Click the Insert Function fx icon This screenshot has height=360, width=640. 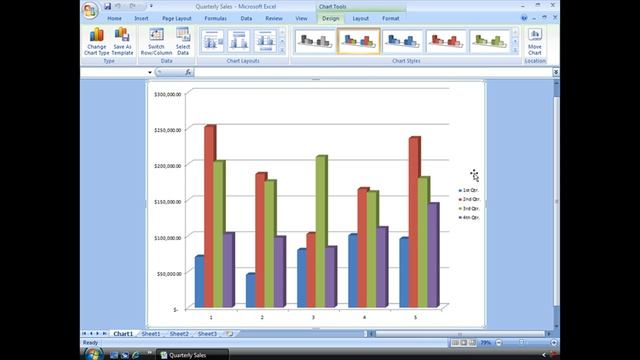pos(188,72)
